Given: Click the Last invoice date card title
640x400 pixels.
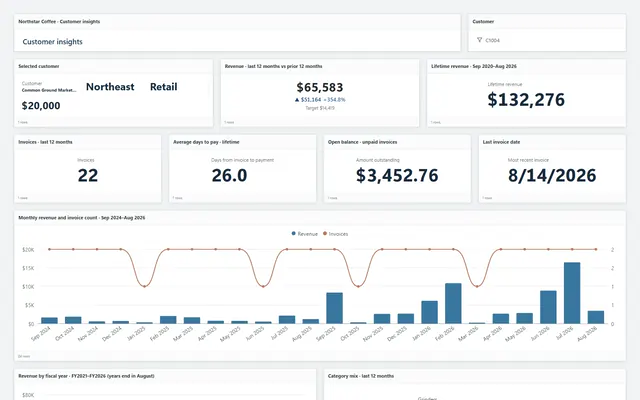Looking at the screenshot, I should [501, 142].
